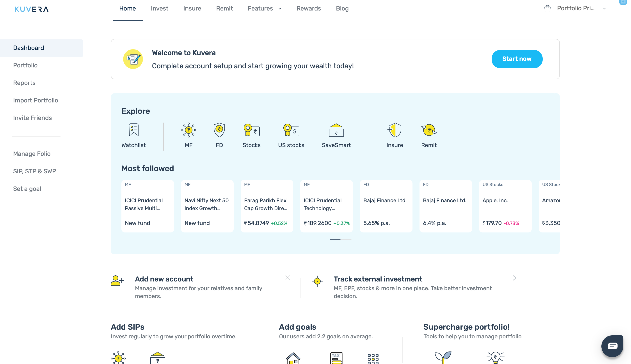Screen dimensions: 631x364
Task: Select the MF explore icon
Action: tap(188, 130)
